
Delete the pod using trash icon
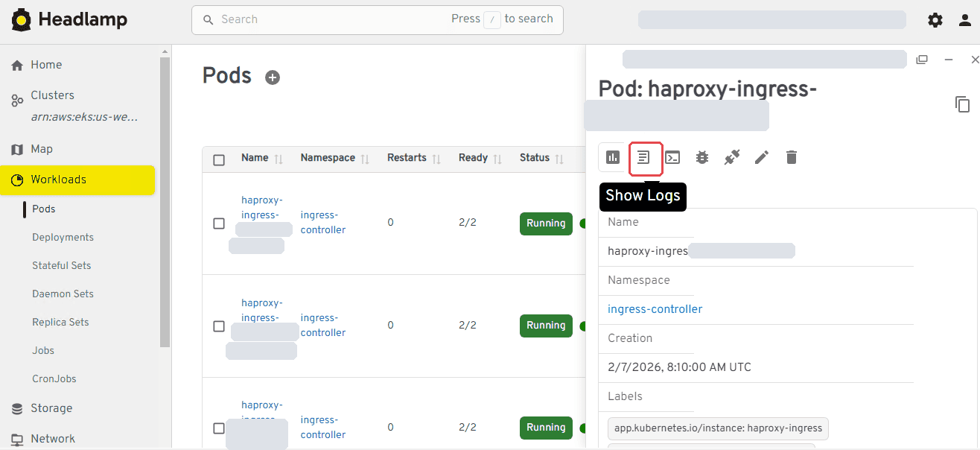tap(792, 157)
